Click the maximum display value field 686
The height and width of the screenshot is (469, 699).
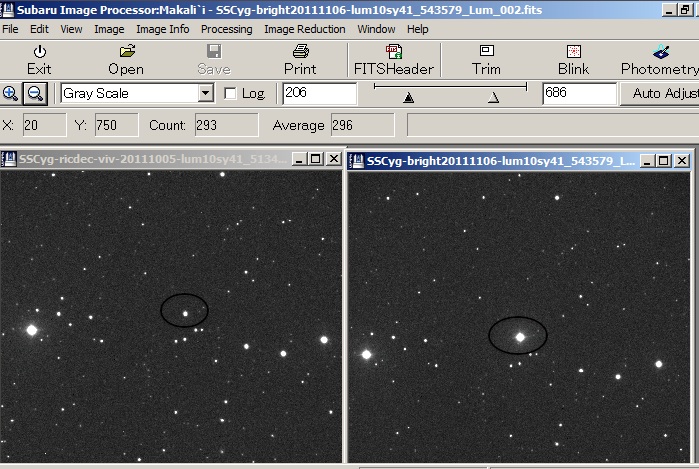click(580, 93)
